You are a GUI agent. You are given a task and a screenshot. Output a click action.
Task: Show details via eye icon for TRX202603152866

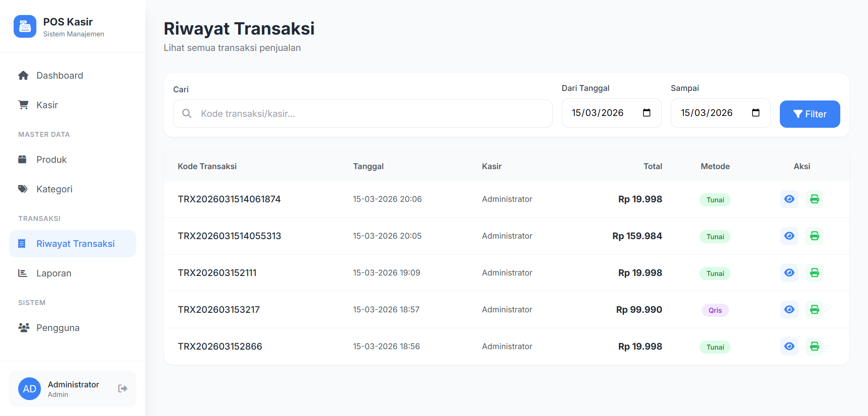tap(789, 346)
